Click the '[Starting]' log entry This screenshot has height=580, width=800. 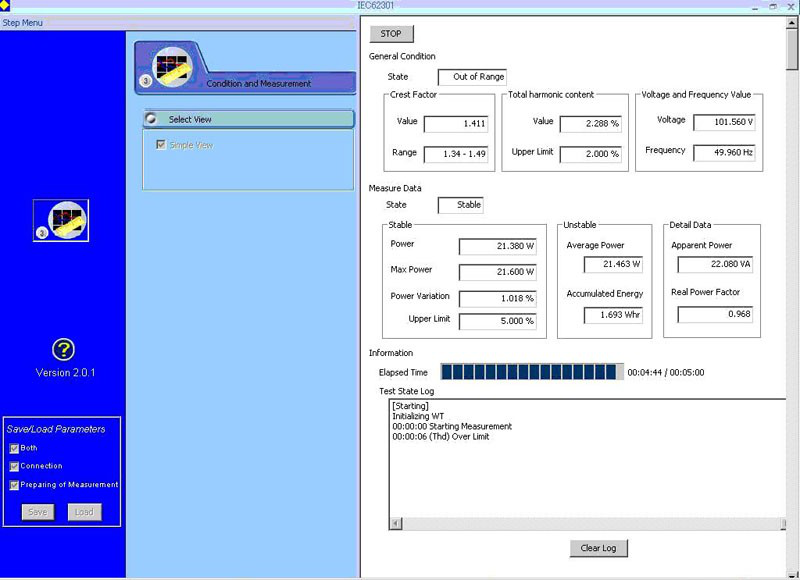pos(410,406)
